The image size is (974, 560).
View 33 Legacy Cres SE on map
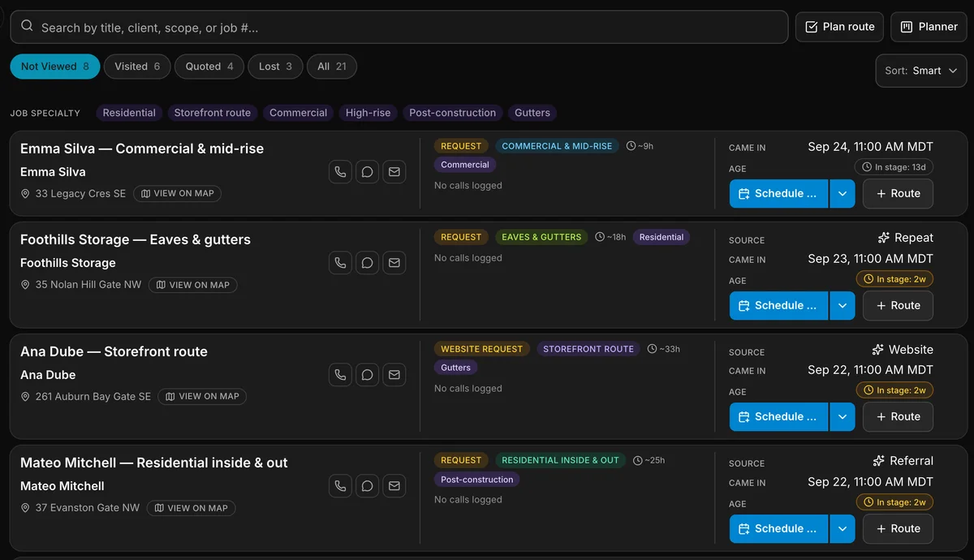178,194
